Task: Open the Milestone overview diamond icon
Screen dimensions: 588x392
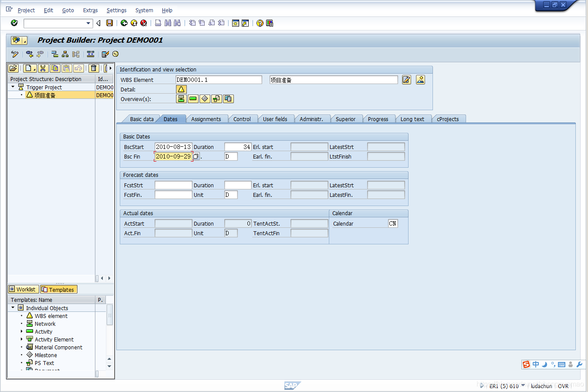Action: 205,99
